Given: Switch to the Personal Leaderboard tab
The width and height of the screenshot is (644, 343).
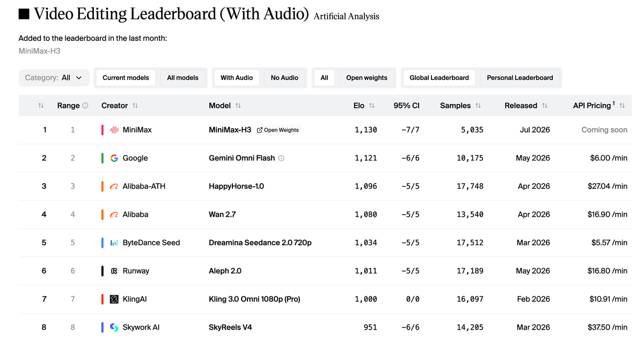Looking at the screenshot, I should coord(520,78).
